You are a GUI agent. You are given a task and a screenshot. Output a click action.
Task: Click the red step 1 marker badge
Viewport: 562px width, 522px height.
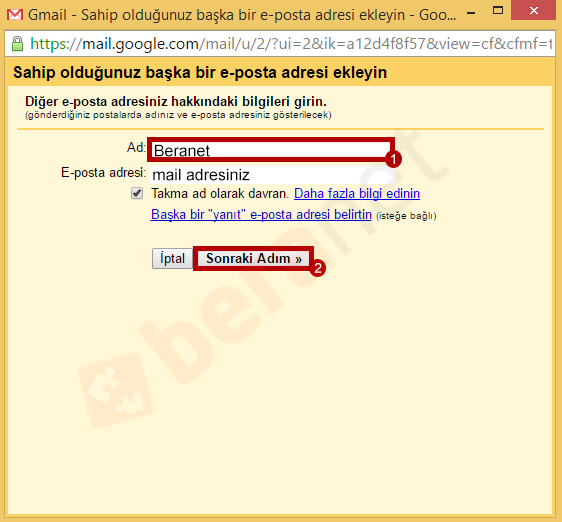[393, 159]
